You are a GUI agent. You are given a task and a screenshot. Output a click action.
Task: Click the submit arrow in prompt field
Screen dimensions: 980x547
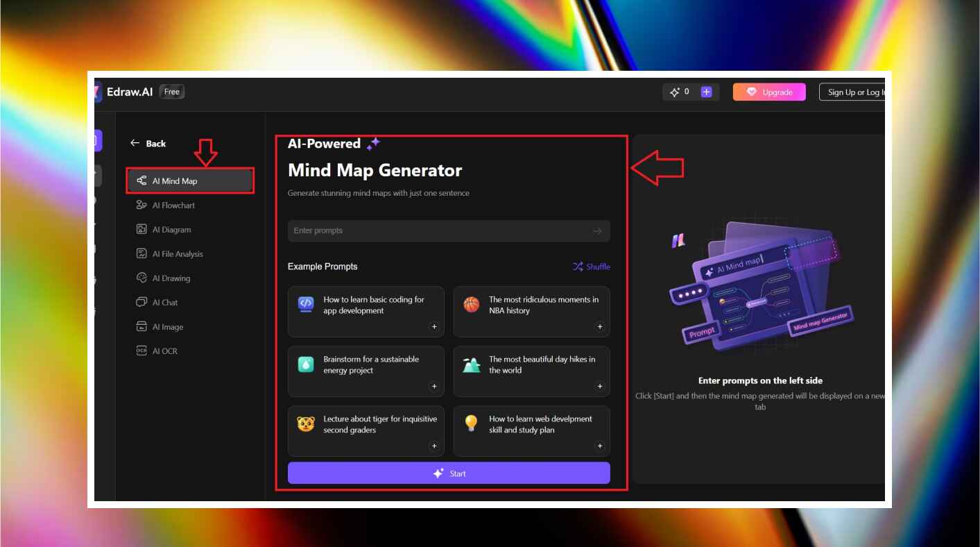[x=597, y=231]
